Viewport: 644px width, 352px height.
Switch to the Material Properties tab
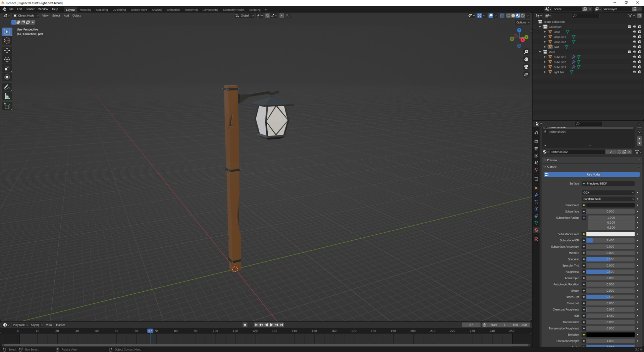pos(536,230)
